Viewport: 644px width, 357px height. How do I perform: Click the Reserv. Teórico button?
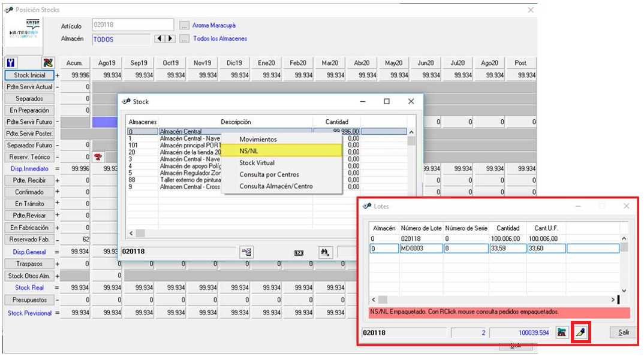click(x=29, y=157)
